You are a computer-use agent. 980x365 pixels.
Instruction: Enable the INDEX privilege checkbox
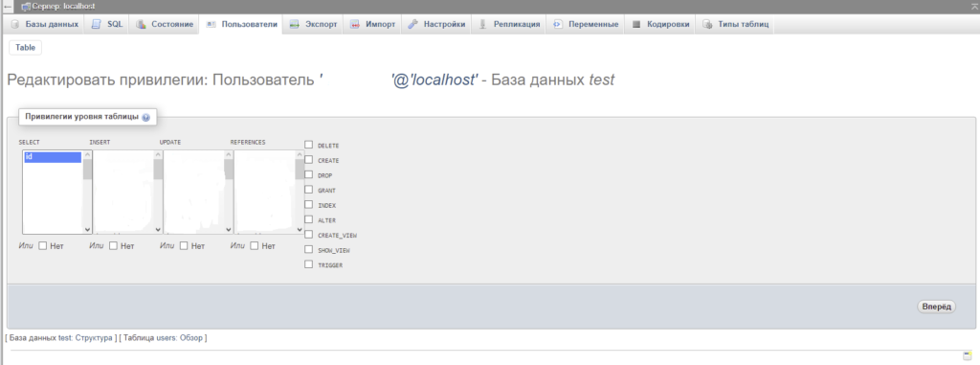[x=309, y=205]
